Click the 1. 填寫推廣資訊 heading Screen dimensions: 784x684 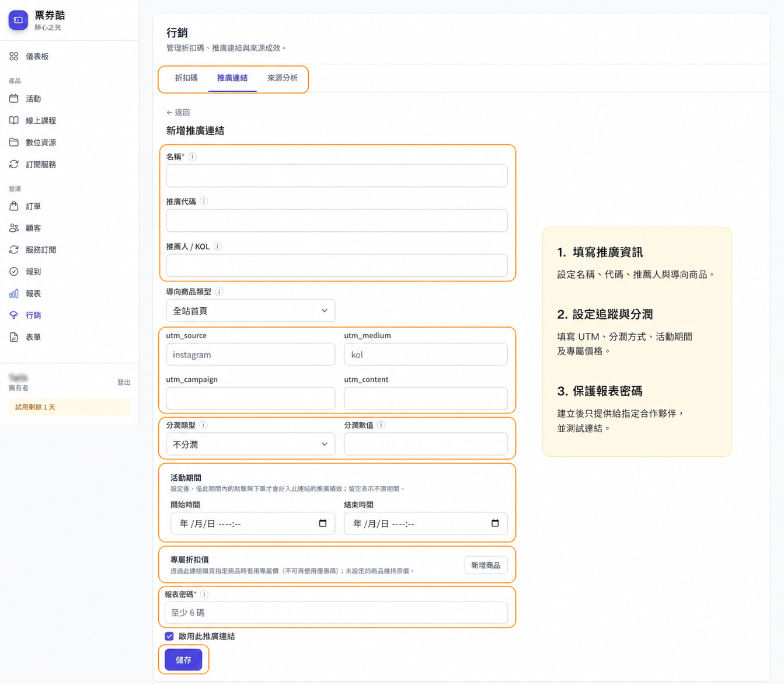tap(600, 252)
